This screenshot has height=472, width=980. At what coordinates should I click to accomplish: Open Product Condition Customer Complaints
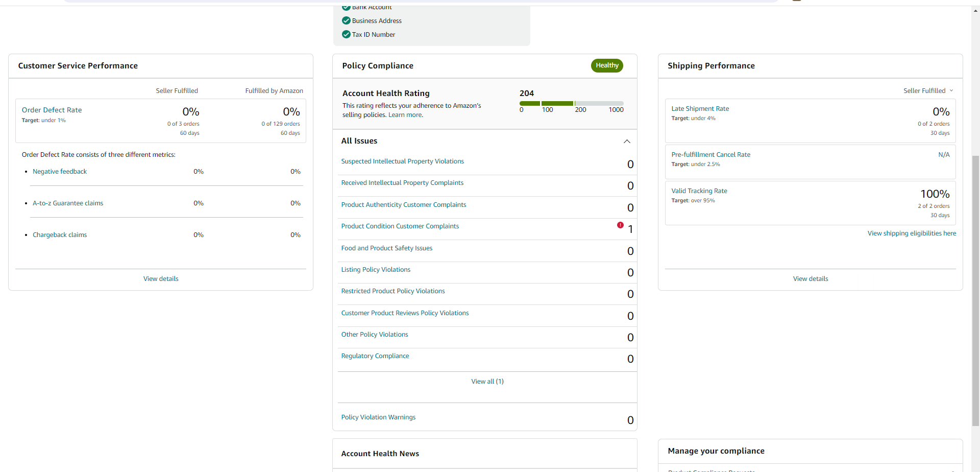[x=400, y=226]
